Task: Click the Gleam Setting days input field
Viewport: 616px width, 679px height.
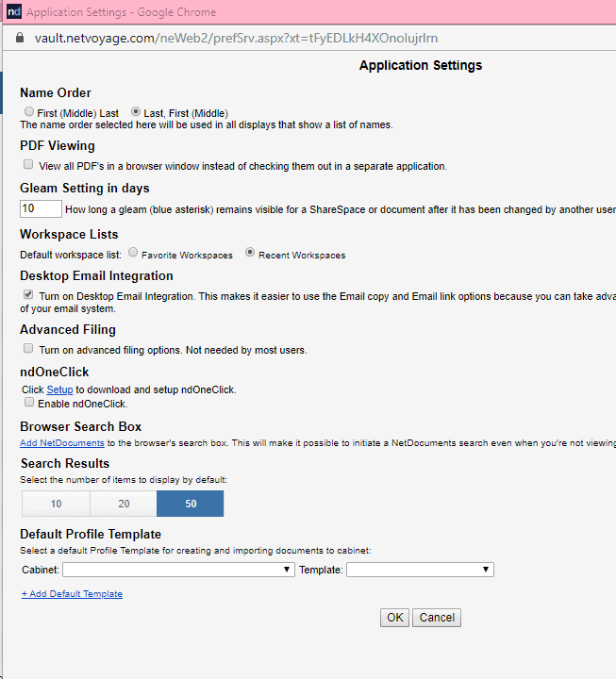Action: click(41, 208)
